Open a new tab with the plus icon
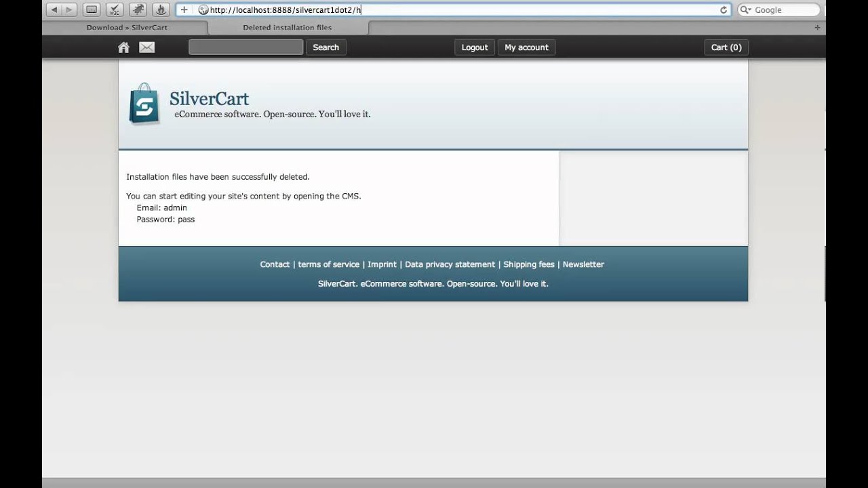This screenshot has height=488, width=868. [x=817, y=28]
